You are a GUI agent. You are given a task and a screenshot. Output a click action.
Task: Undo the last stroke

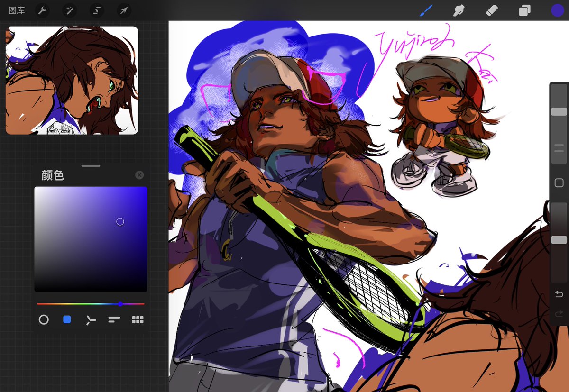(559, 295)
